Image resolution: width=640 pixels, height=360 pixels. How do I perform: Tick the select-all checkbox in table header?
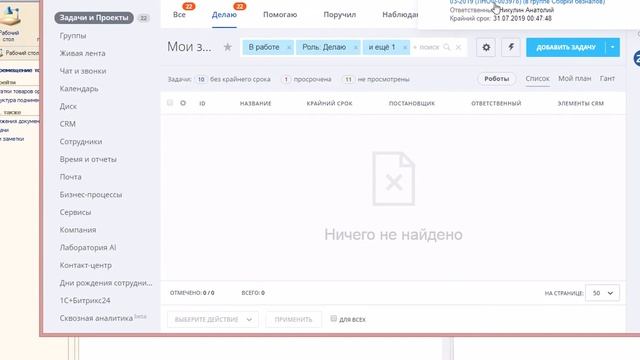[170, 102]
